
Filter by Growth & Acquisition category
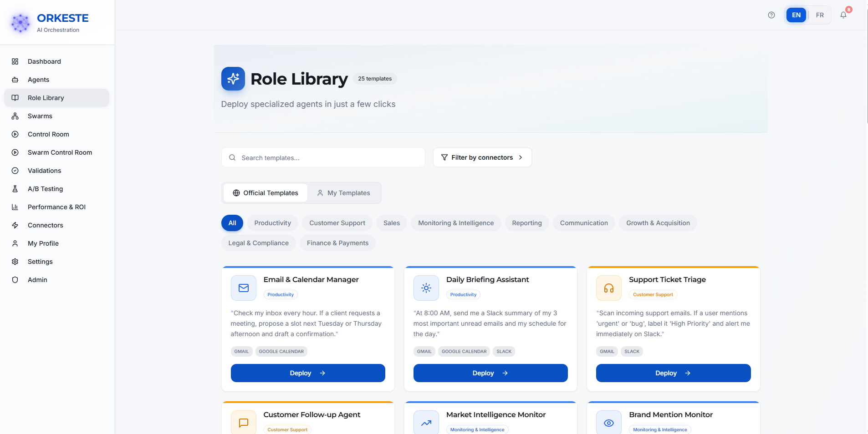point(658,223)
